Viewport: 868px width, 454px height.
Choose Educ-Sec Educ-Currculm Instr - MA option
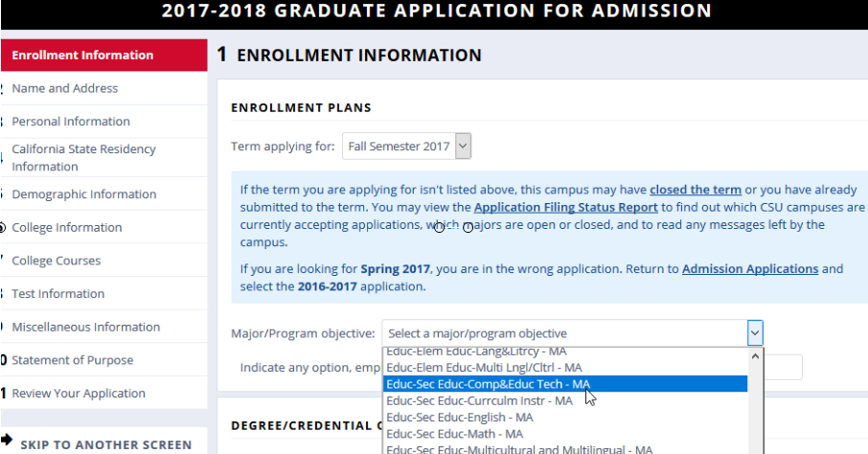565,401
